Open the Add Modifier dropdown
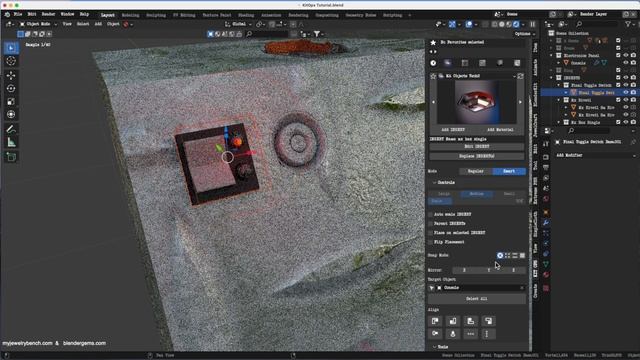 click(x=596, y=156)
